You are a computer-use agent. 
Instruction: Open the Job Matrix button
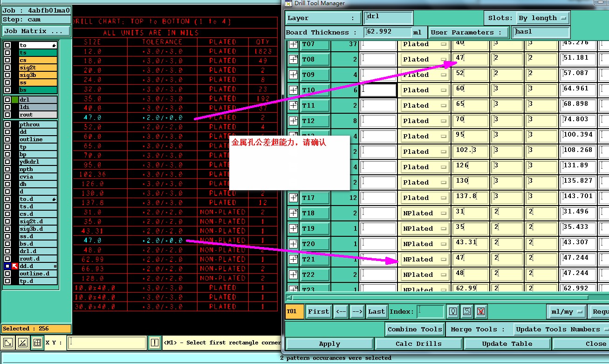tap(36, 31)
